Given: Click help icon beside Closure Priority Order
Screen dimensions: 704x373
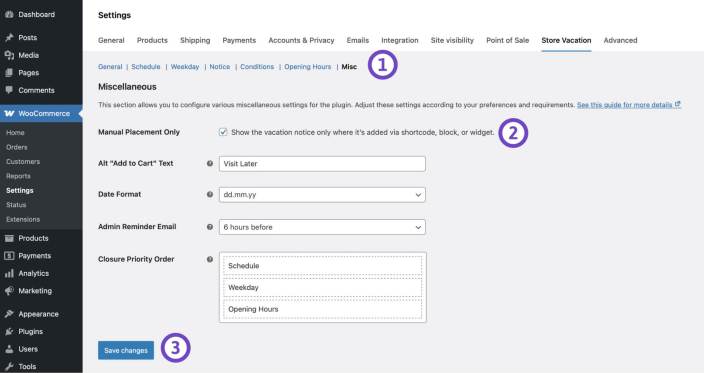Looking at the screenshot, I should coord(210,259).
